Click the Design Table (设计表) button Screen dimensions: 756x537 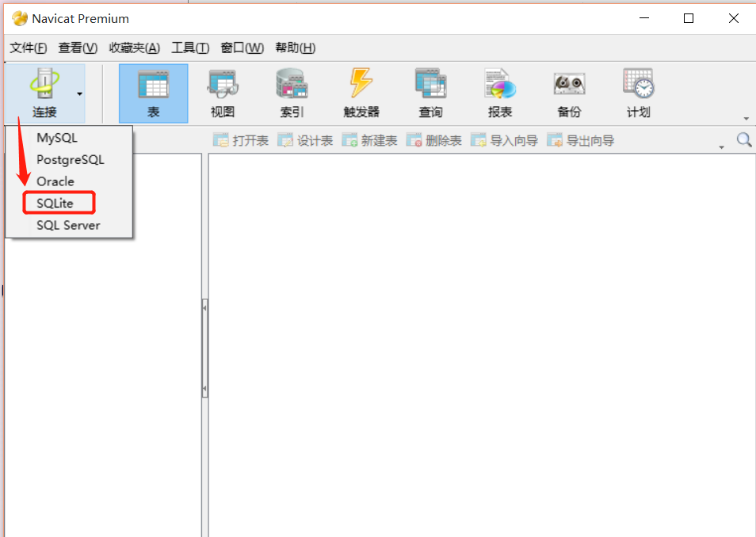point(305,140)
